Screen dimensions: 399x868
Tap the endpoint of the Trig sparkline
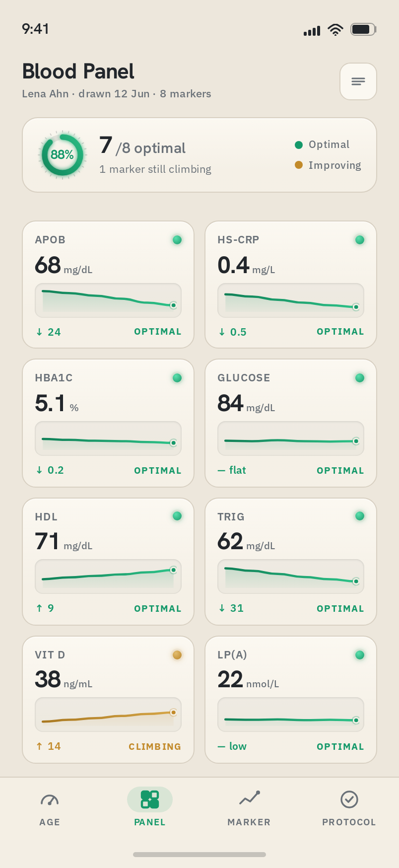[x=356, y=581]
